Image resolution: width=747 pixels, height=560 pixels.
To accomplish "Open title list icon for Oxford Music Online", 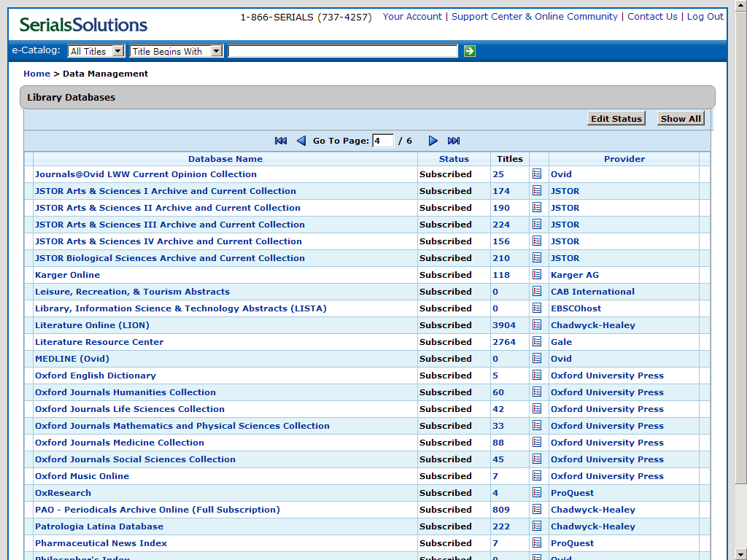I will pos(537,475).
